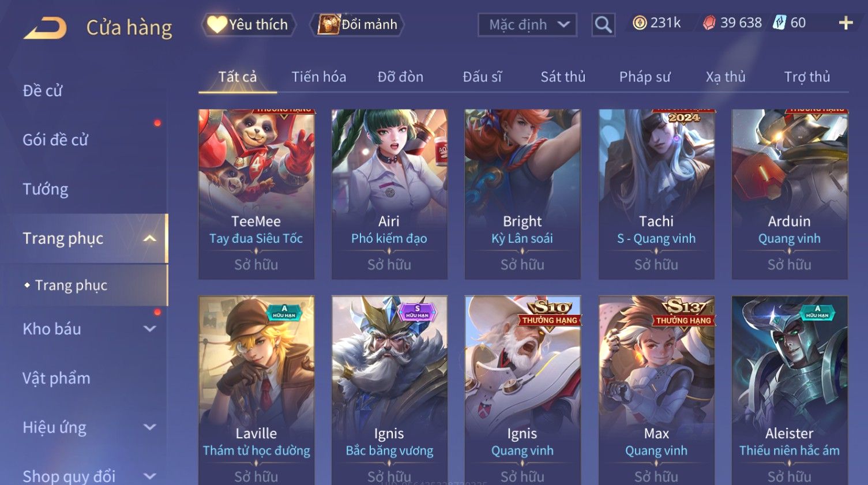Switch to the Pháp sư tab
This screenshot has height=485, width=868.
(645, 77)
